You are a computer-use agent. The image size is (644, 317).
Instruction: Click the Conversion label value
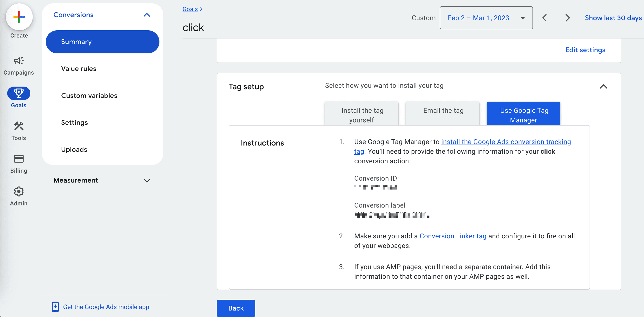[x=392, y=215]
